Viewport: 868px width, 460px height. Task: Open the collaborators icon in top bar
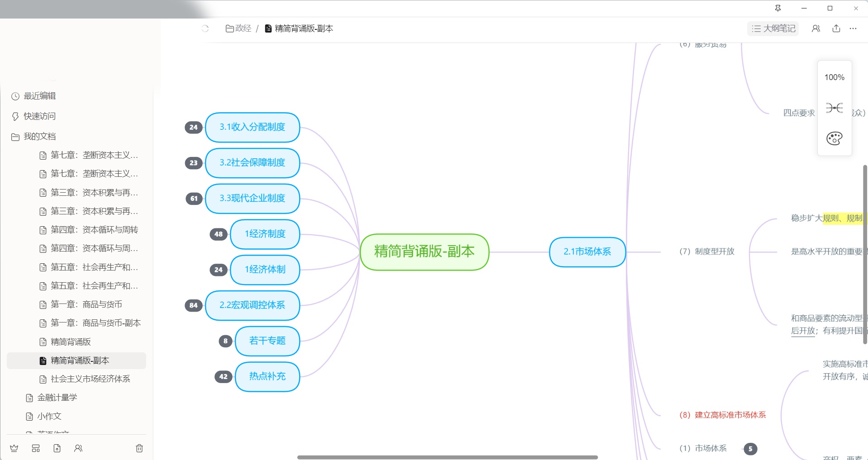[816, 28]
